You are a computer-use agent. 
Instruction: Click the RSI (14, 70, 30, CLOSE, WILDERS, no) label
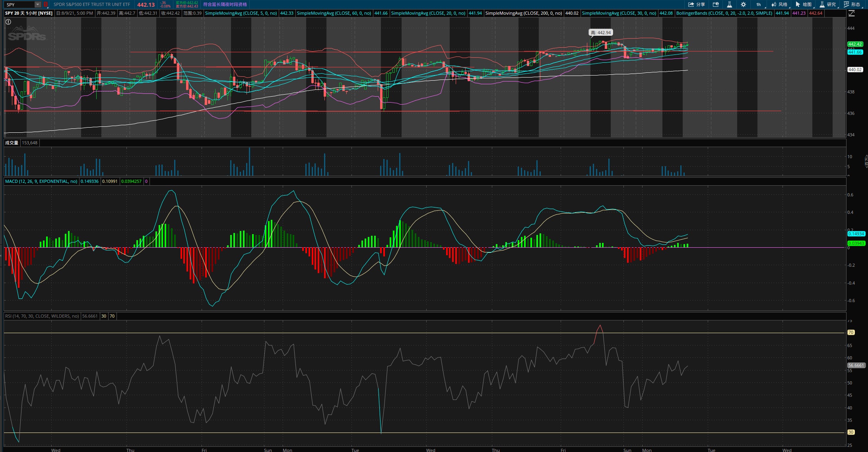42,316
